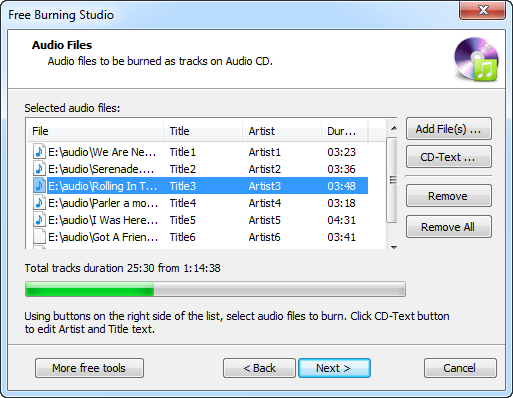Click scrollbar up arrow in file list
The image size is (513, 398).
pos(394,128)
